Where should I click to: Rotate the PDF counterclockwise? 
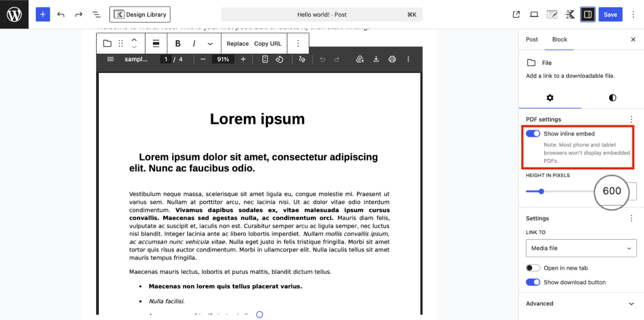coord(280,59)
